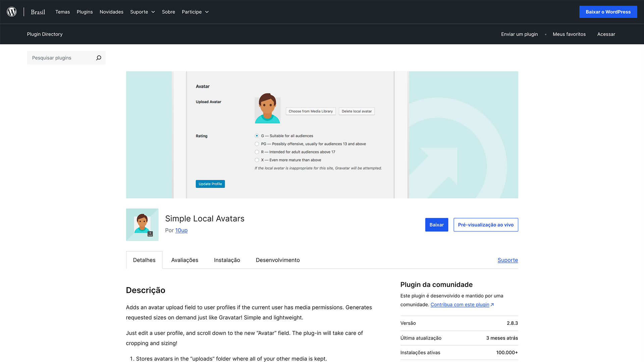Switch to the Desenvolvimento tab
Viewport: 644px width, 362px height.
coord(278,260)
